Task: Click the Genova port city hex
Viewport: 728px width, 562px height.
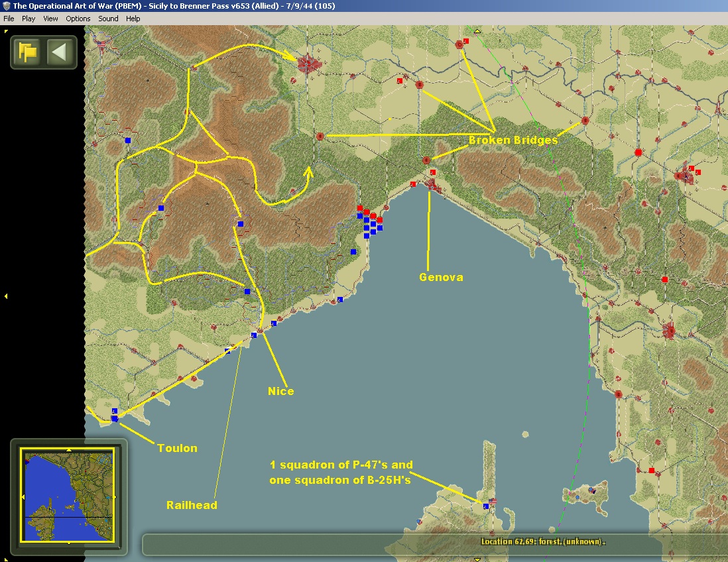Action: (x=432, y=185)
